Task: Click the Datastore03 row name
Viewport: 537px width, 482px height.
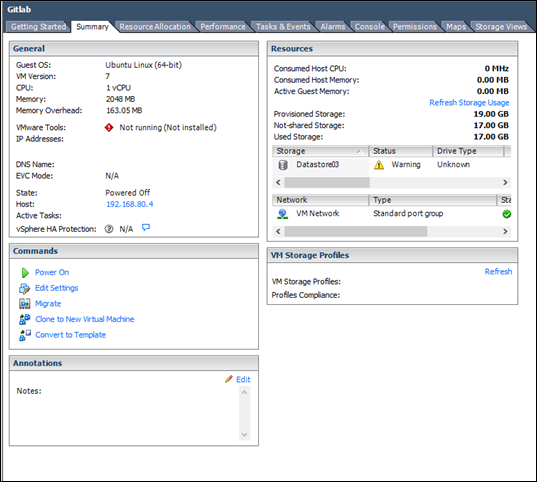Action: 317,165
